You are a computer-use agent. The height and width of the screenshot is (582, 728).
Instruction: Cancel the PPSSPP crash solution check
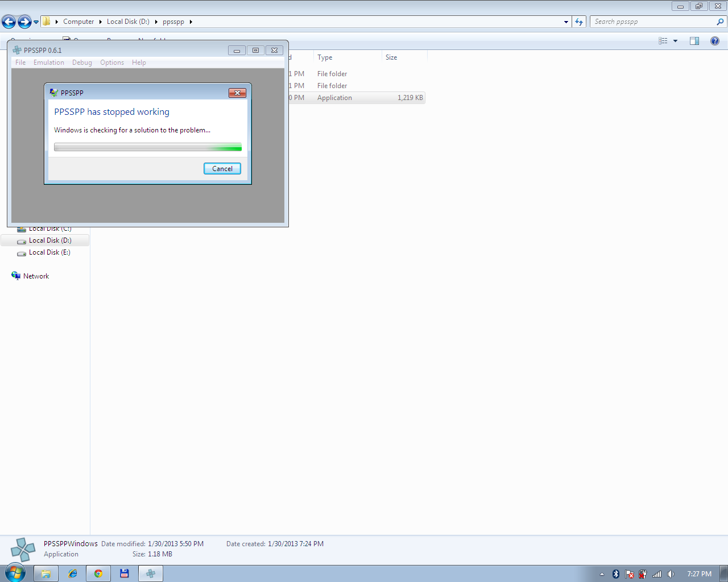(222, 169)
